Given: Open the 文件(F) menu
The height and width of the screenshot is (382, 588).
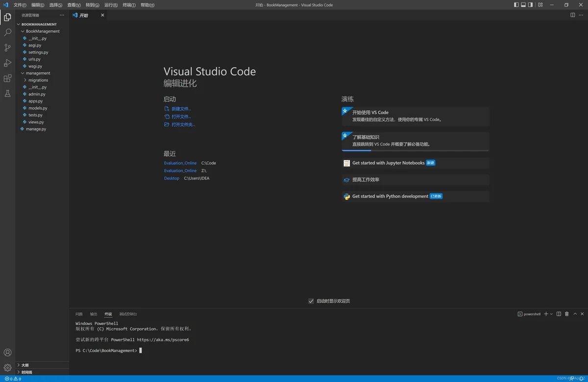Looking at the screenshot, I should (20, 5).
